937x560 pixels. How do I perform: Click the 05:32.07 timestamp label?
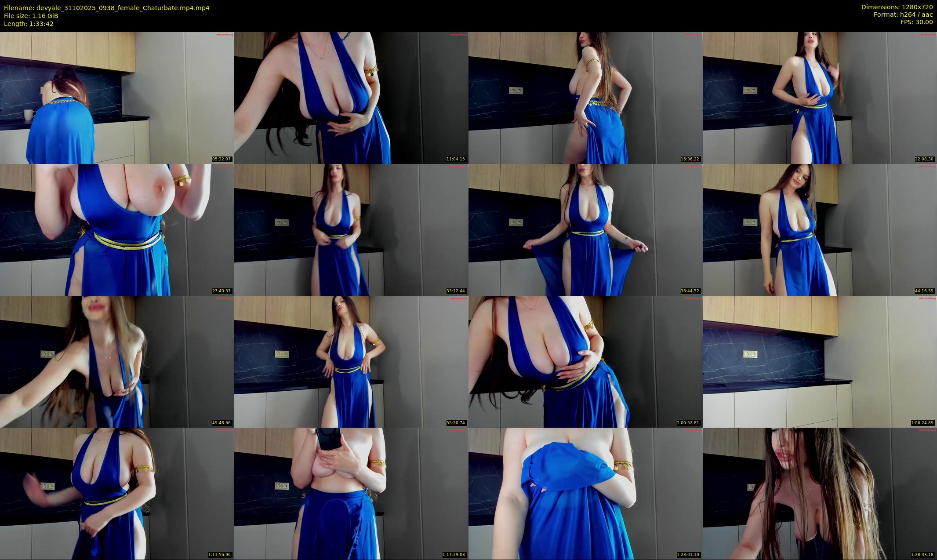click(222, 159)
